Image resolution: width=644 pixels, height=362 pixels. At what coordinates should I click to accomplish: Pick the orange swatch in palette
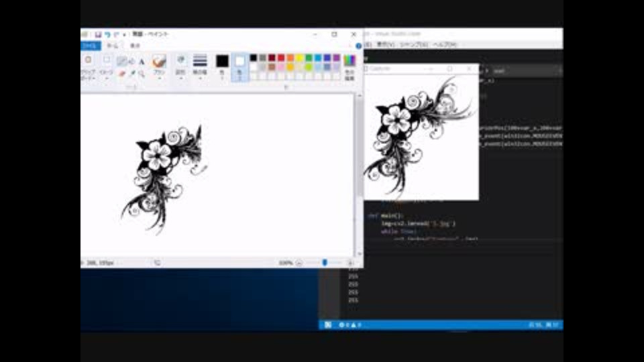tap(290, 58)
